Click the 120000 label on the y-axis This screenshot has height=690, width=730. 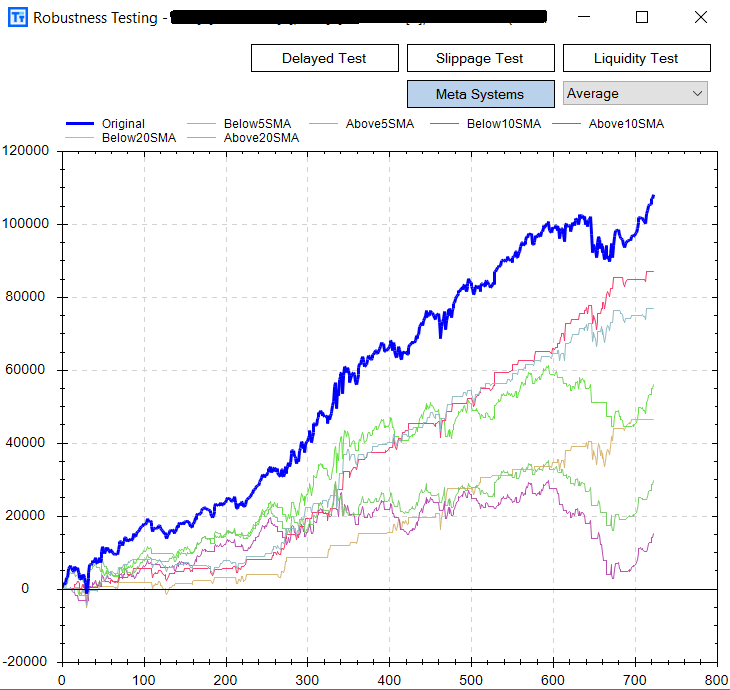[x=30, y=151]
